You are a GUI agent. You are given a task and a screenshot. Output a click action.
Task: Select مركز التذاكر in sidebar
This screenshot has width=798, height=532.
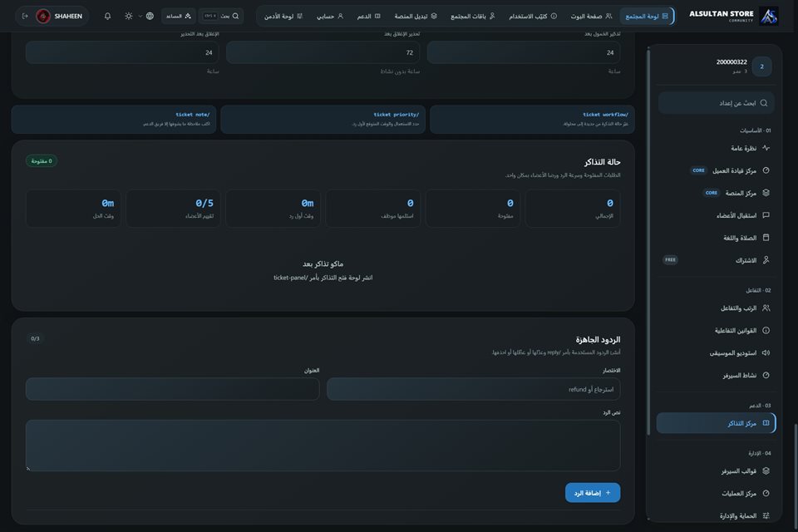[x=715, y=423]
